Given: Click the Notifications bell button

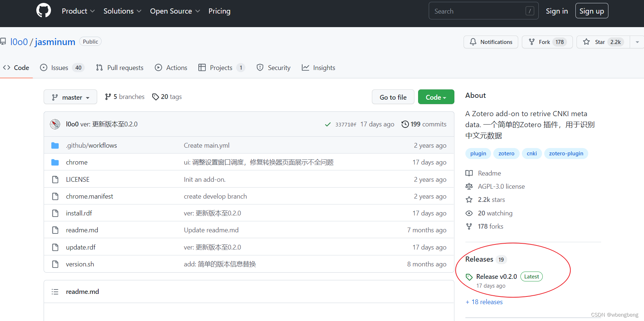Looking at the screenshot, I should pos(491,42).
